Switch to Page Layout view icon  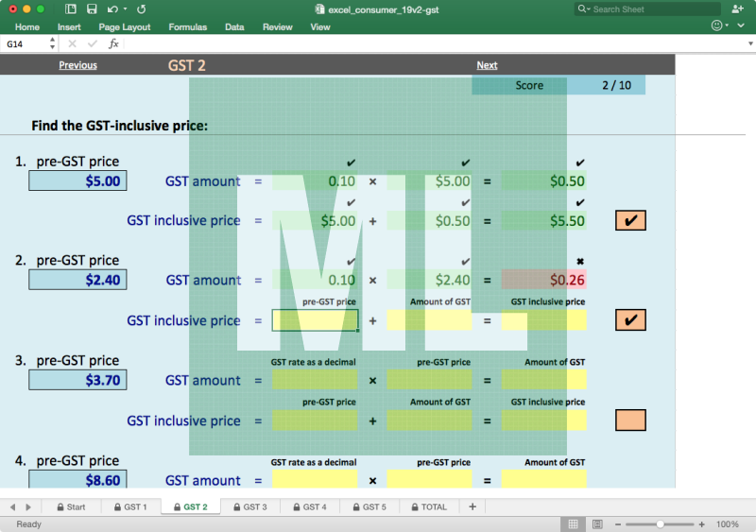click(597, 523)
